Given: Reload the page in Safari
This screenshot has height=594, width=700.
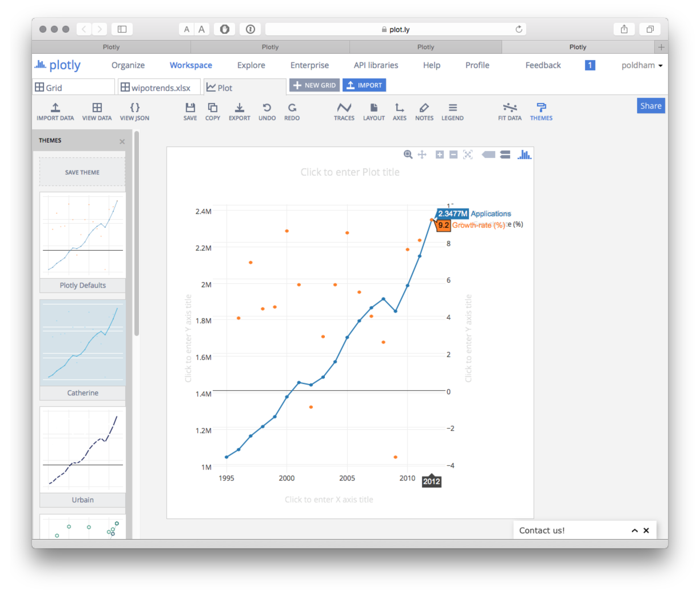Looking at the screenshot, I should [519, 29].
